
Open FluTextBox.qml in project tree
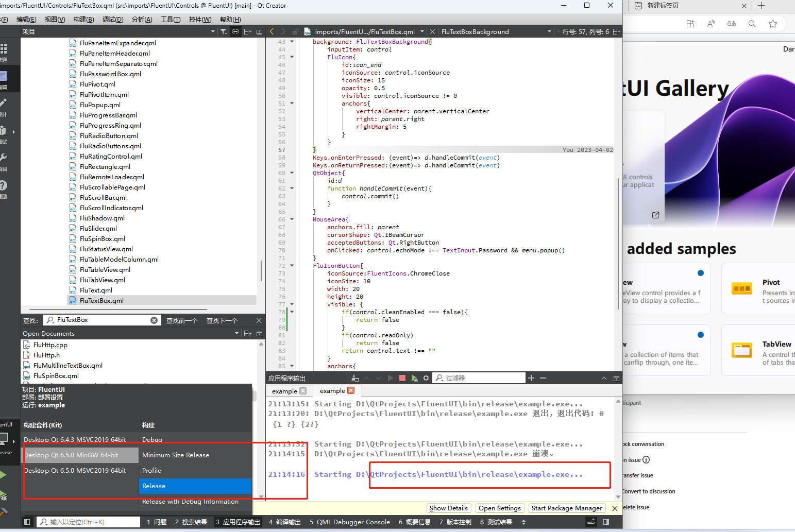pos(102,301)
